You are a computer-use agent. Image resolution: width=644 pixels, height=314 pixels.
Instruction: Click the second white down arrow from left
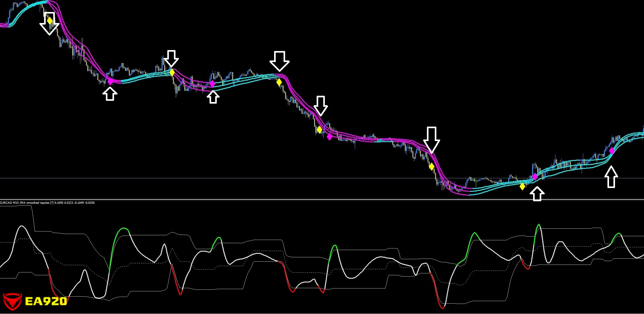pyautogui.click(x=171, y=59)
